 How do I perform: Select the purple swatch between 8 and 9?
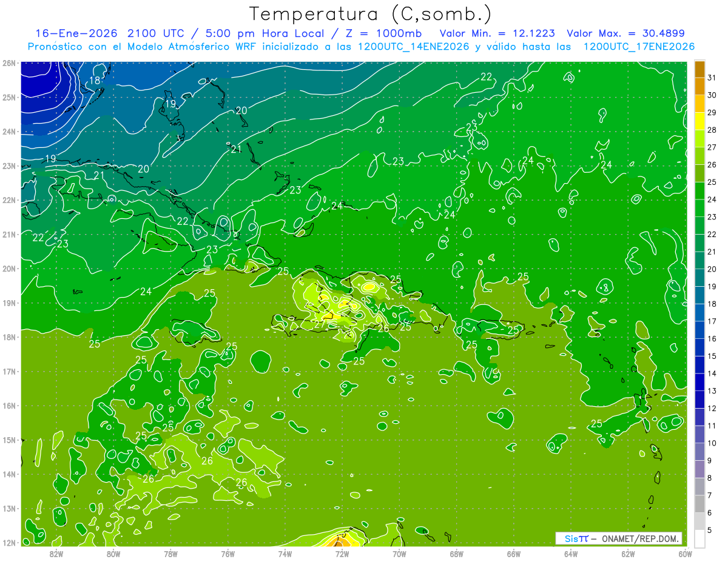(700, 469)
